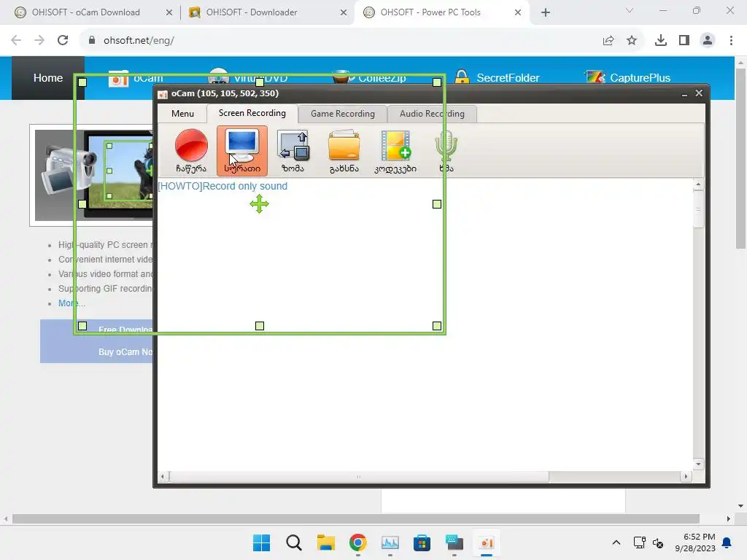Click the codecs film icon with plus
The width and height of the screenshot is (747, 560).
tap(395, 150)
